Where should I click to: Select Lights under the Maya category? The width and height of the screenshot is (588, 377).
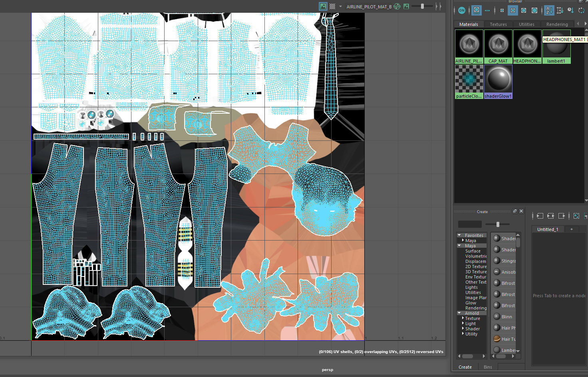471,287
